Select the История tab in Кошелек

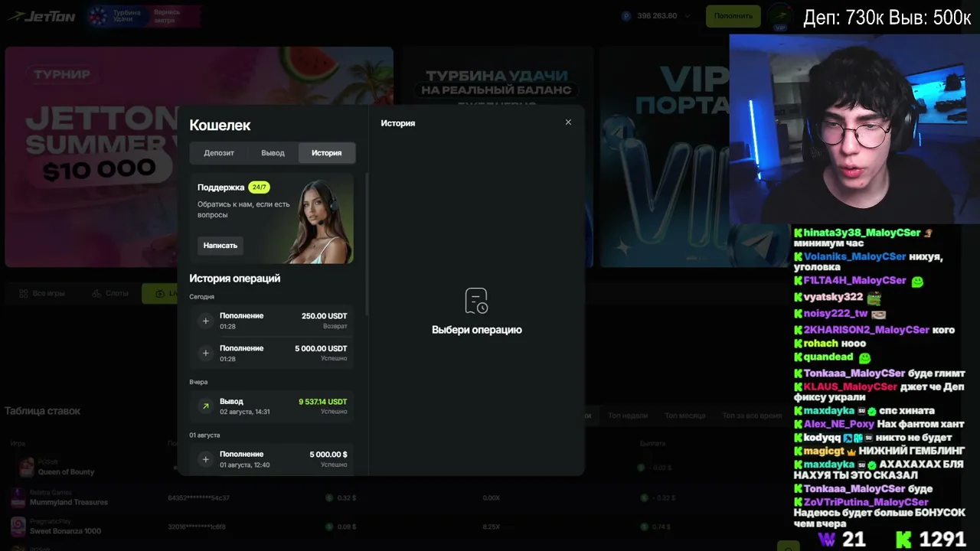327,153
